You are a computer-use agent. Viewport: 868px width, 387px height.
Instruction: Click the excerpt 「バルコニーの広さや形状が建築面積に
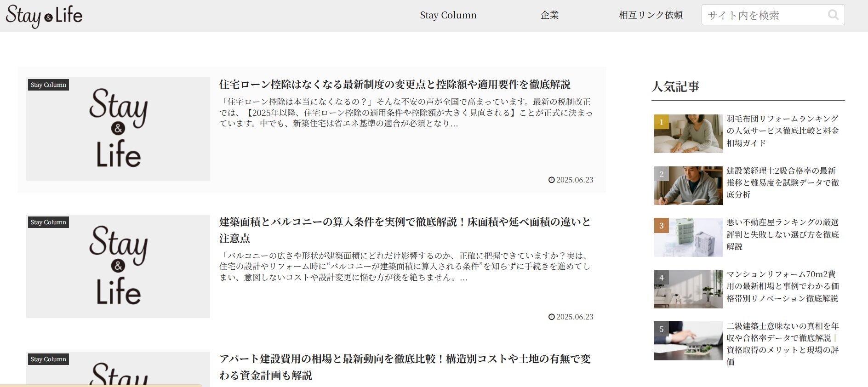pyautogui.click(x=405, y=267)
